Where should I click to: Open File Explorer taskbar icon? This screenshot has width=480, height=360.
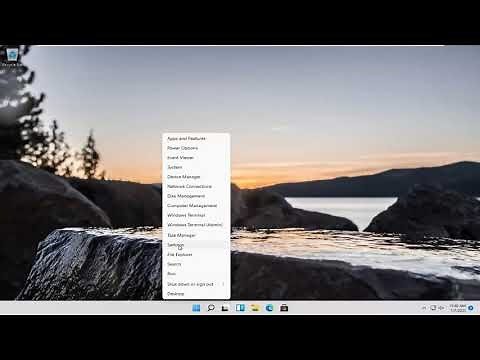coord(255,308)
